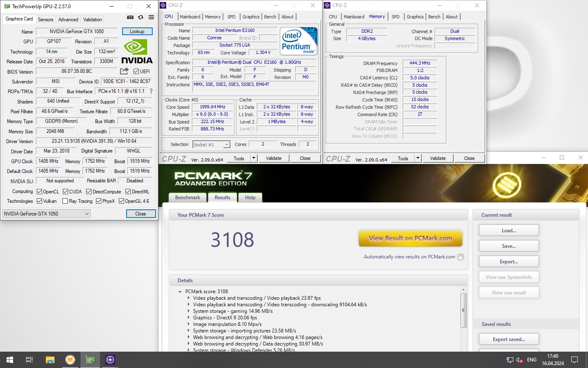Expand Video playback 23.97 fps entry
Screen dimensions: 588x368
pyautogui.click(x=188, y=298)
